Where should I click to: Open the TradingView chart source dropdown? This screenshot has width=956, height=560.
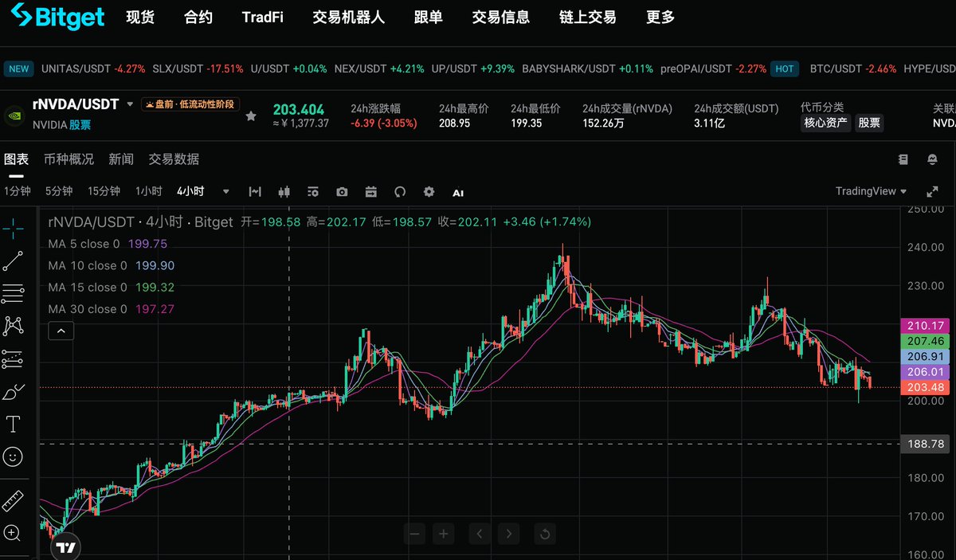coord(871,191)
